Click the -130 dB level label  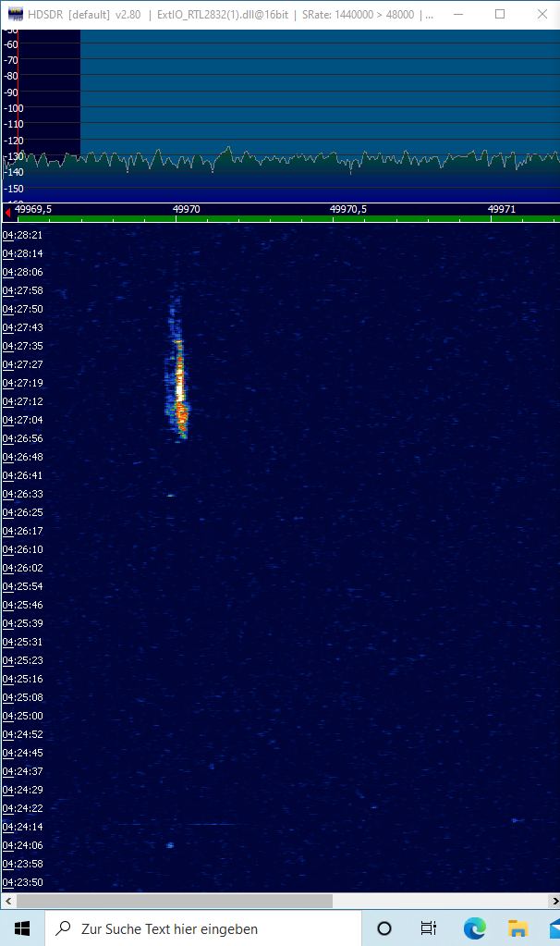coord(13,156)
